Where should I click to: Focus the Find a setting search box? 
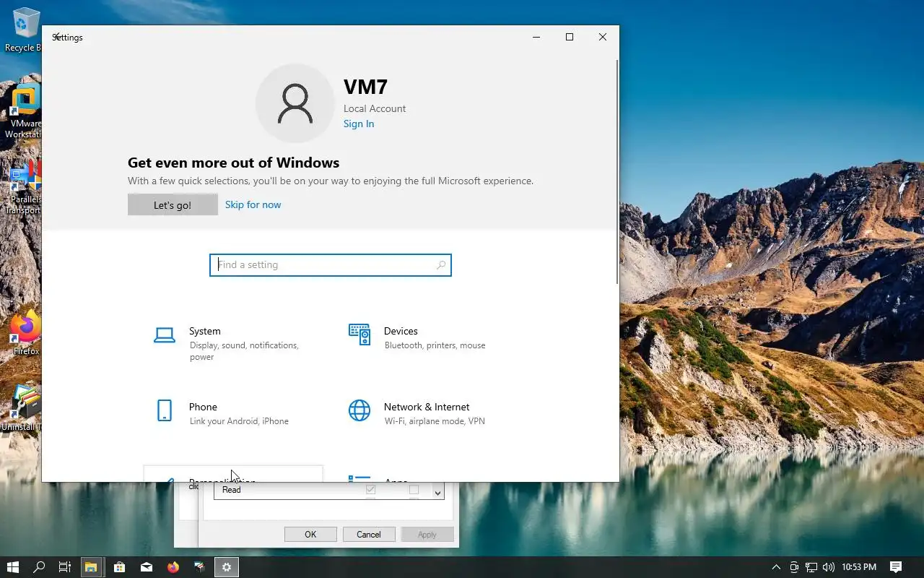(x=331, y=265)
